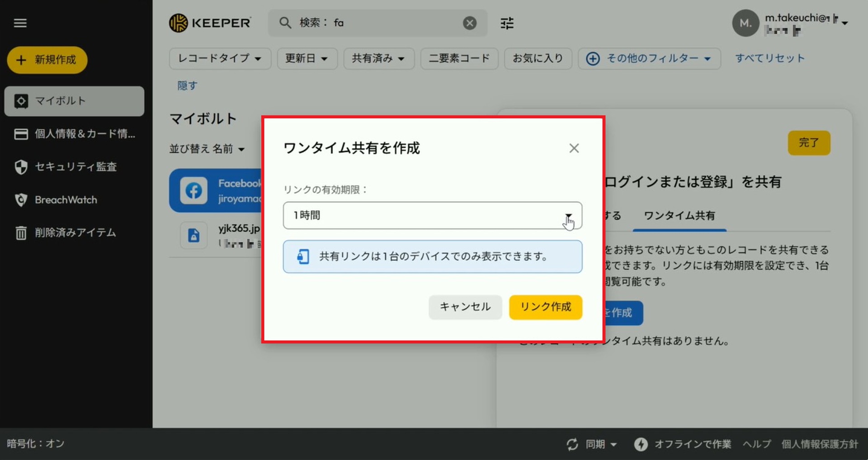868x460 pixels.
Task: Click the search filter settings icon
Action: tap(507, 23)
